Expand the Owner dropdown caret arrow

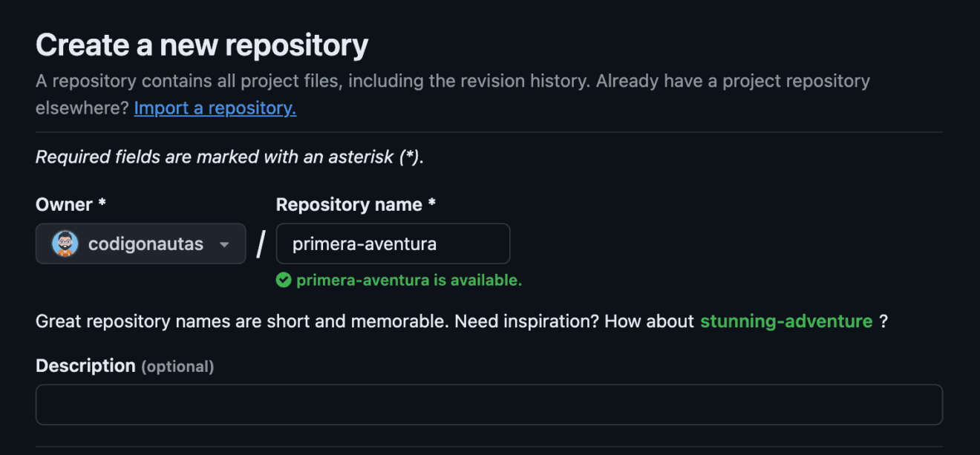point(224,244)
